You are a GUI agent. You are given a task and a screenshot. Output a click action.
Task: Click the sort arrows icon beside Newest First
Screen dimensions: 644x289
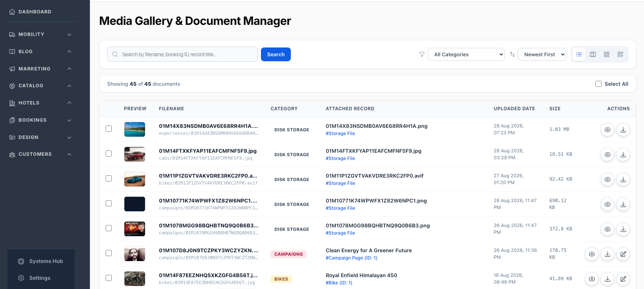pos(512,54)
